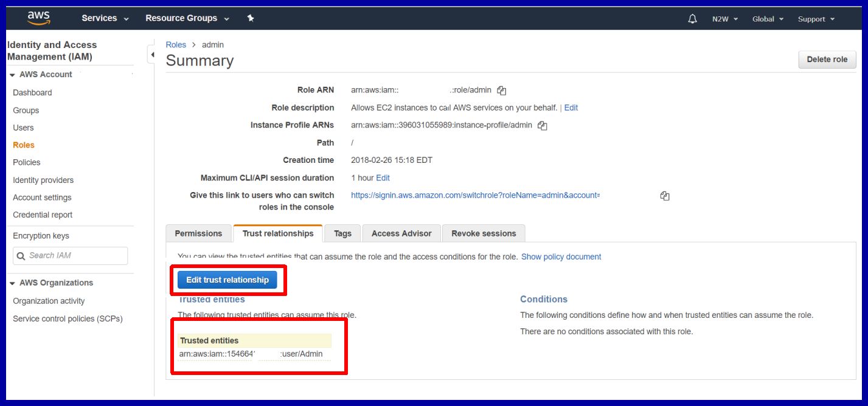
Task: Click the Role ARN value text
Action: (x=421, y=90)
